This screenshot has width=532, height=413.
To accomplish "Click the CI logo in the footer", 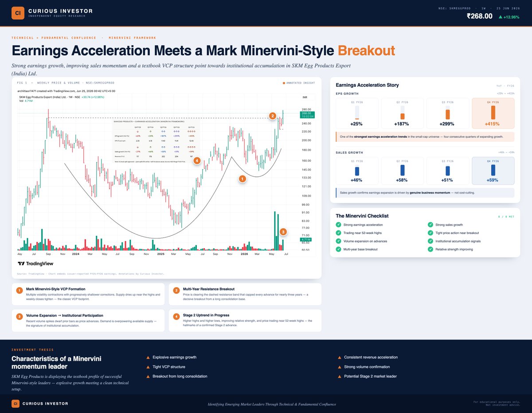I will tap(16, 404).
